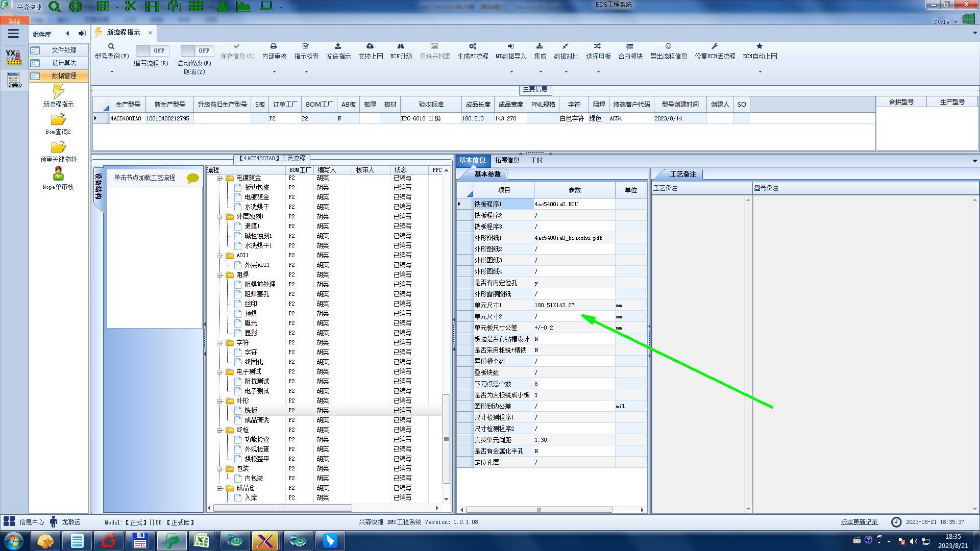Click the 修复ECN丢流程 wrench icon
Screen dimensions: 980x551
point(715,46)
